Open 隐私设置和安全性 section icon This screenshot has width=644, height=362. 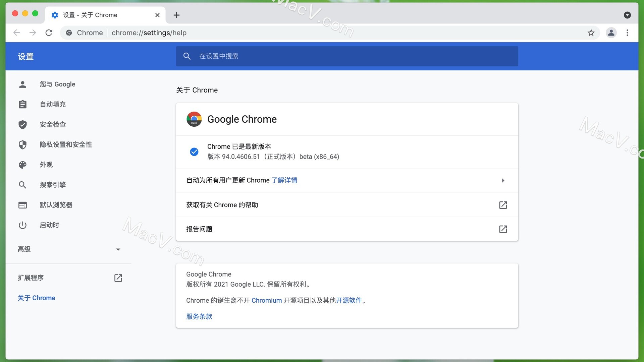coord(22,144)
